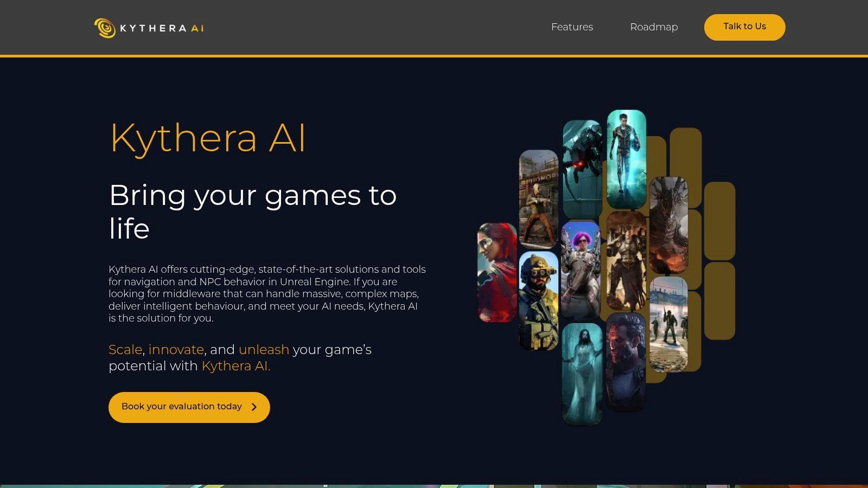This screenshot has width=868, height=488.
Task: Select the red-haired woman portrait thumbnail
Action: point(497,273)
